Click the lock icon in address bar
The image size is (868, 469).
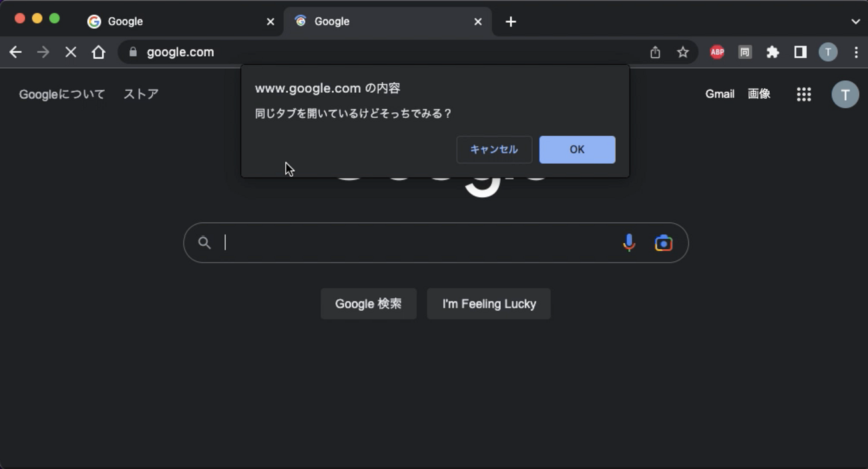click(x=133, y=52)
